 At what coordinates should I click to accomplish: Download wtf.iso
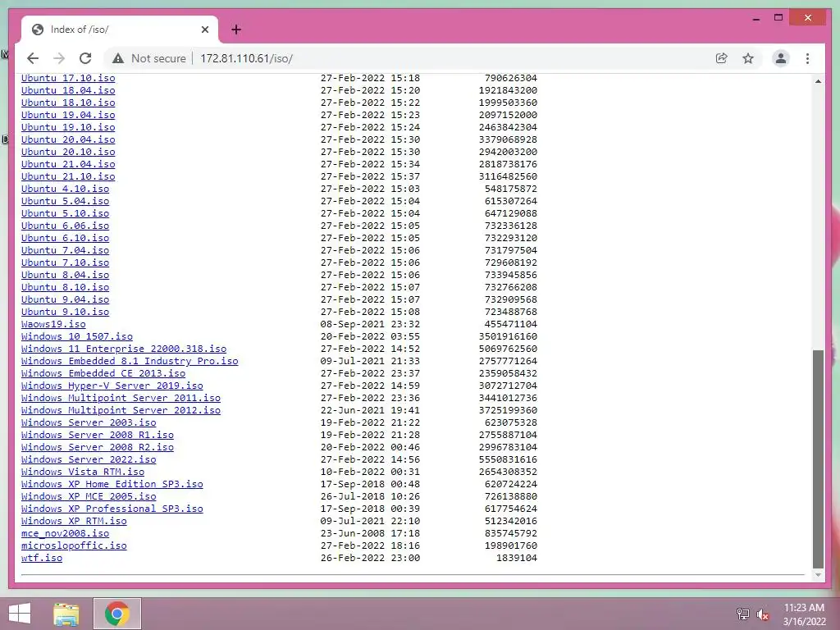click(42, 558)
